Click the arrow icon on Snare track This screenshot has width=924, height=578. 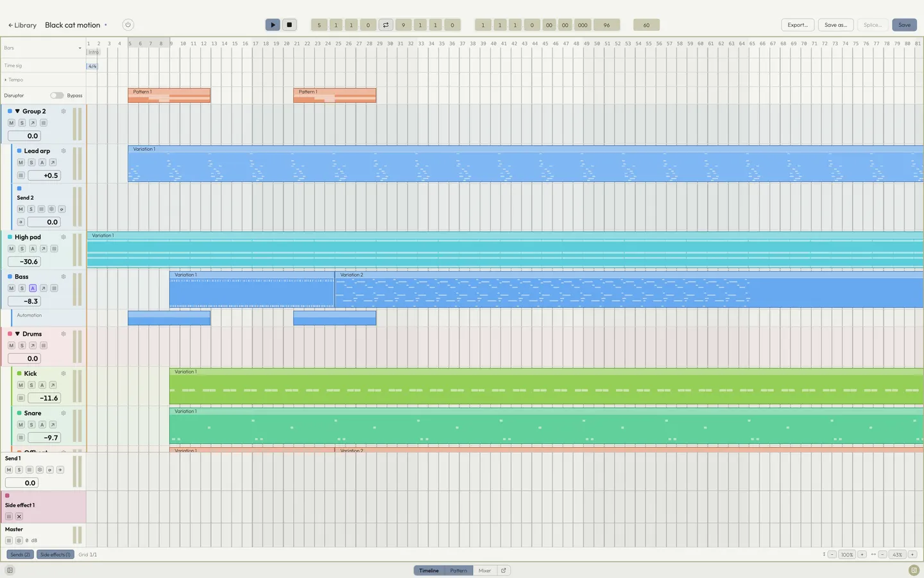pyautogui.click(x=53, y=425)
